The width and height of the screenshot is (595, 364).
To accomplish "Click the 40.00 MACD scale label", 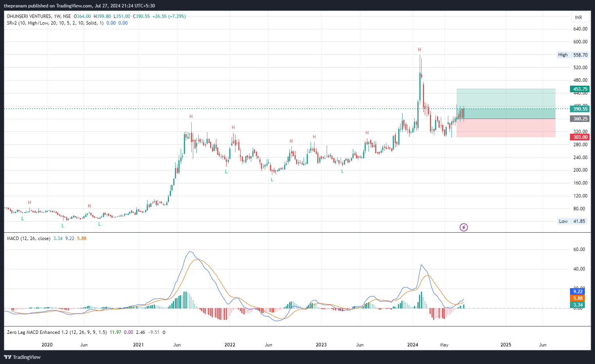I will pos(579,269).
